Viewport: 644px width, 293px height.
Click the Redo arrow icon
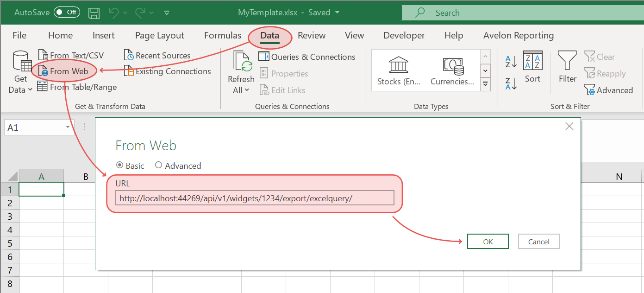coord(141,13)
